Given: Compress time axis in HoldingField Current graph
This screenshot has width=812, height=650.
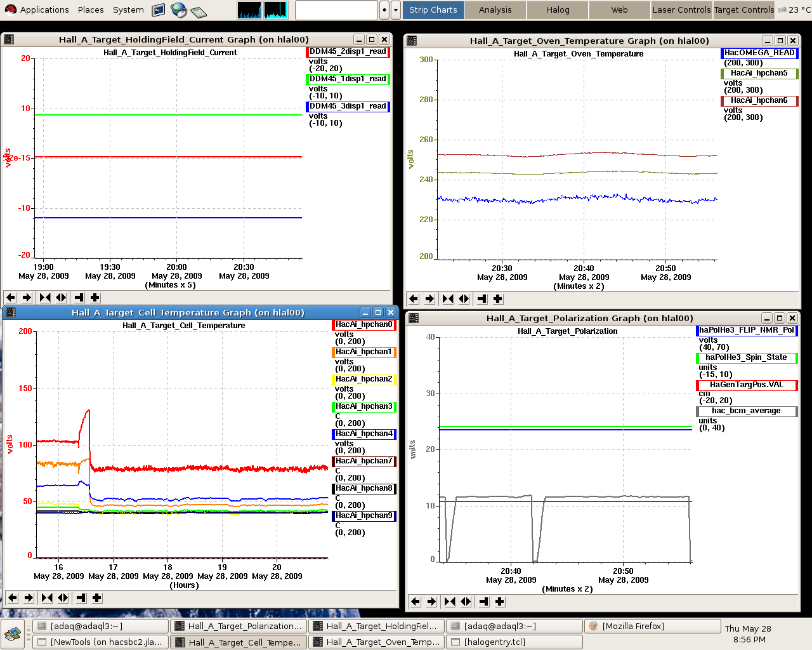Looking at the screenshot, I should (45, 298).
